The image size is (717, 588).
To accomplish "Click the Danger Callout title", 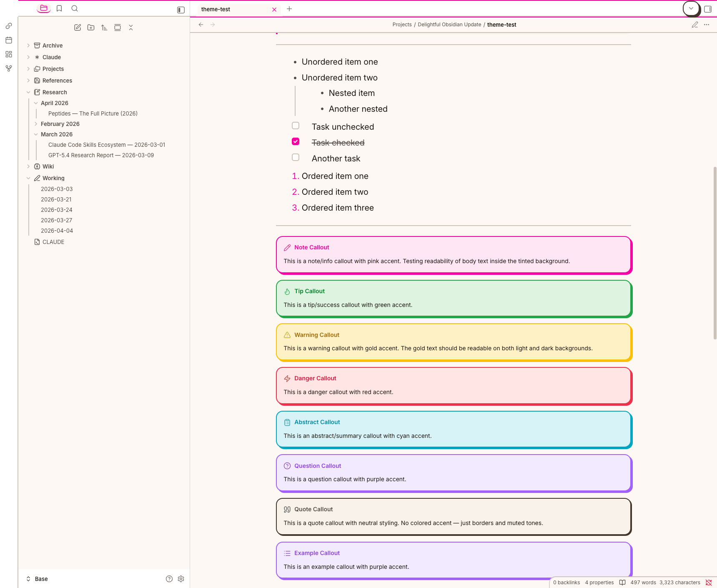I will click(315, 378).
